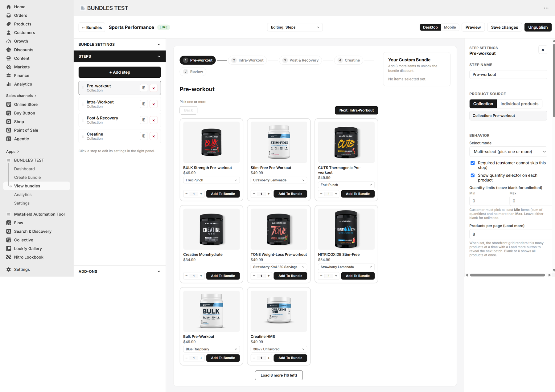The width and height of the screenshot is (555, 392).
Task: Increase quantity for Creatine HMB
Action: click(x=269, y=358)
